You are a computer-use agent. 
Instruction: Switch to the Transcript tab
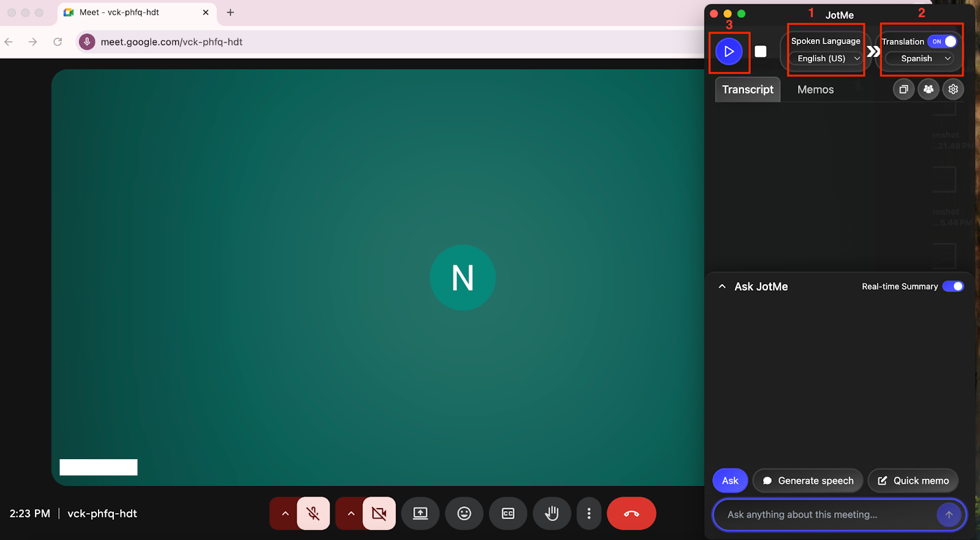pyautogui.click(x=748, y=89)
